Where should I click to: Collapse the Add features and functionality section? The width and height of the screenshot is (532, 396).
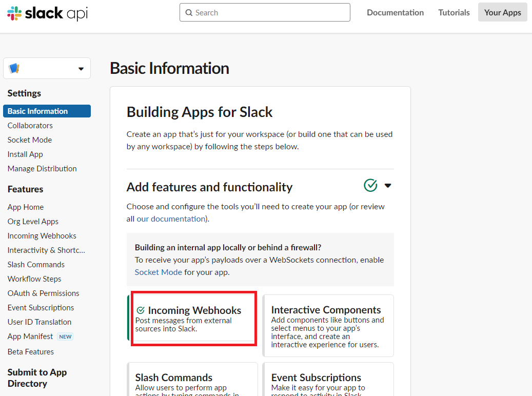pos(388,186)
